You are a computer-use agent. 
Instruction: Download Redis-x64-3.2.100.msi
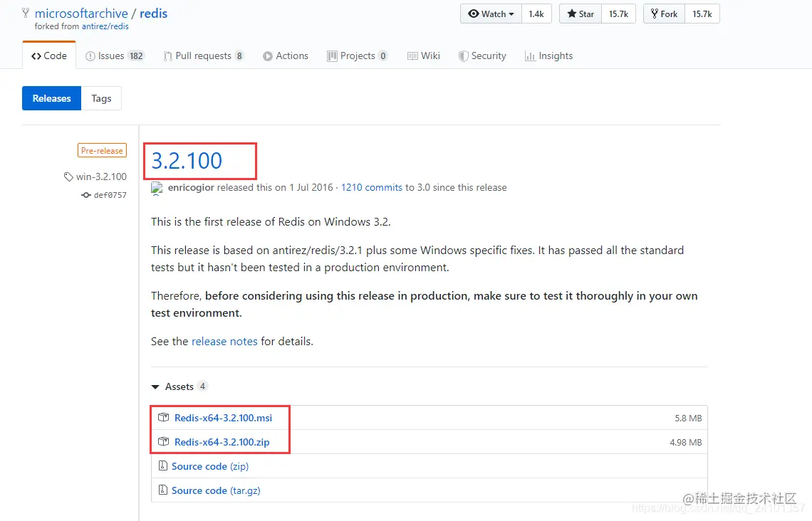[223, 418]
